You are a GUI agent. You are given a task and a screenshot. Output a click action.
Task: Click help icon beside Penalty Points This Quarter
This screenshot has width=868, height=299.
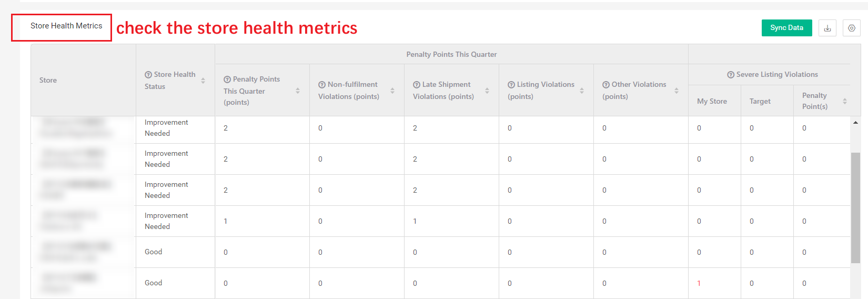point(227,79)
